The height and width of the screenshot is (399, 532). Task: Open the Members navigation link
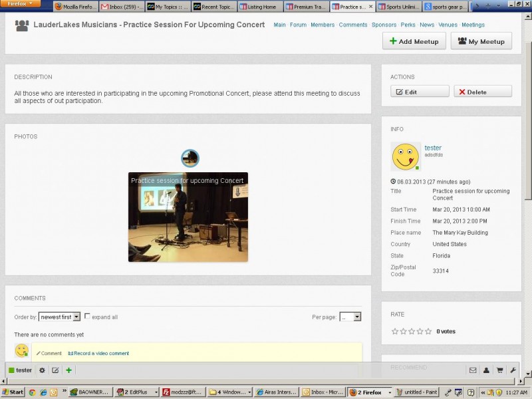[x=323, y=25]
